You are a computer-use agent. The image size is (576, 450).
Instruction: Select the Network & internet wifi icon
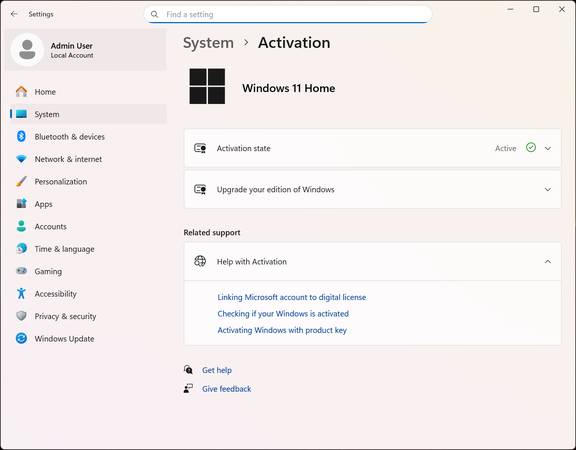point(21,159)
